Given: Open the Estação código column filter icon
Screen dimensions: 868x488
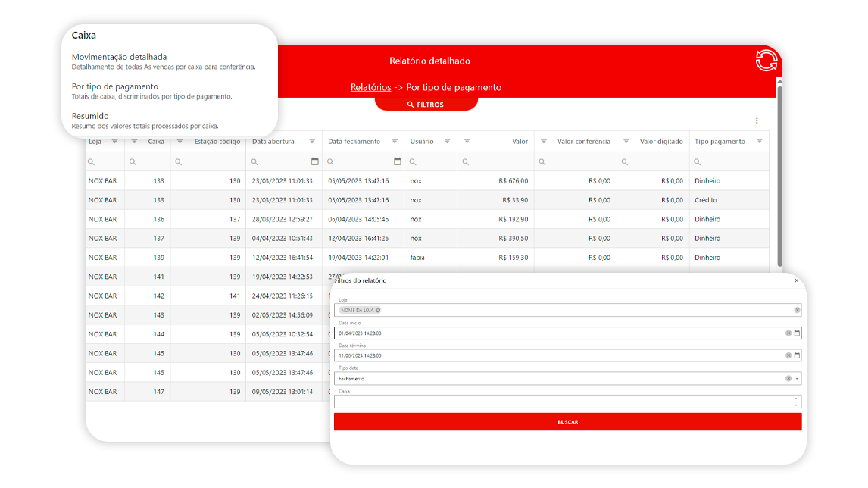Looking at the screenshot, I should (180, 141).
